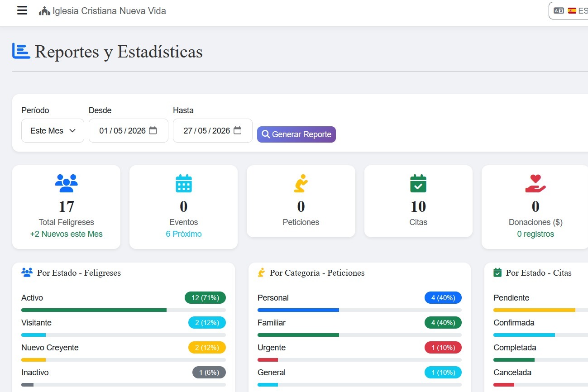Click the Completada label in Citas

point(515,348)
